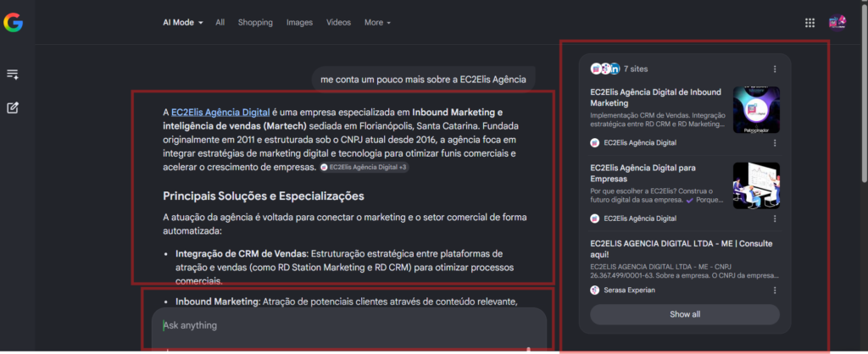Switch to the All tab
This screenshot has width=868, height=354.
[x=220, y=23]
